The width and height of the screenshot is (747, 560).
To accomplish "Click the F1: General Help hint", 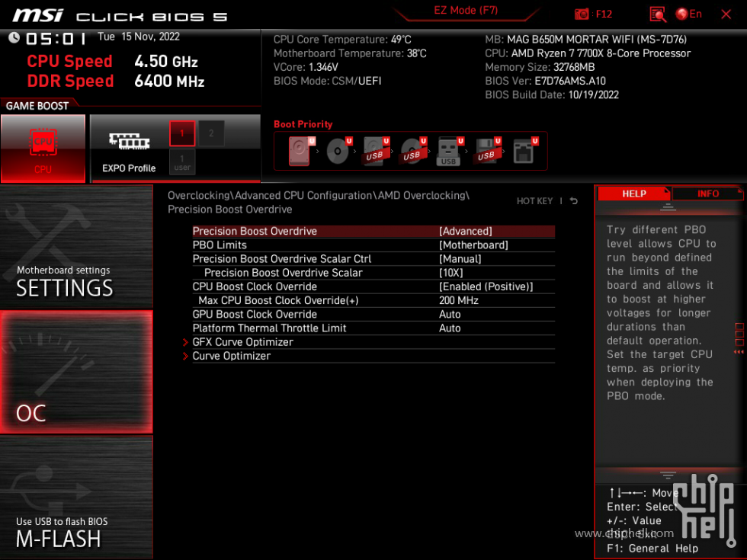I will 652,549.
